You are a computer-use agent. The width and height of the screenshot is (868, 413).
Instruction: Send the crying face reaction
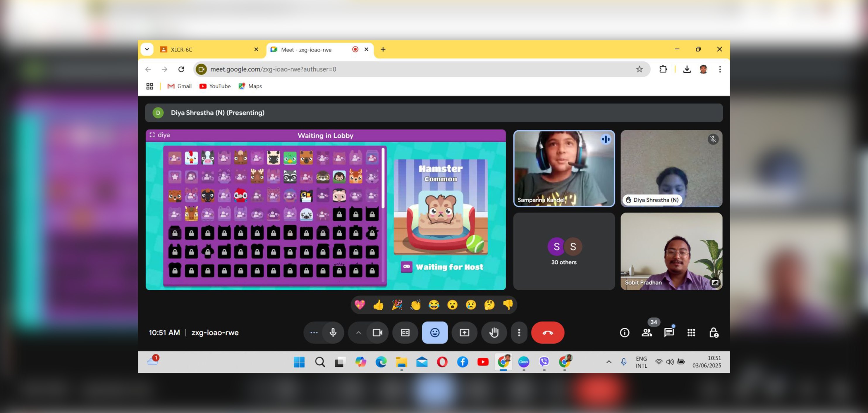click(x=471, y=305)
